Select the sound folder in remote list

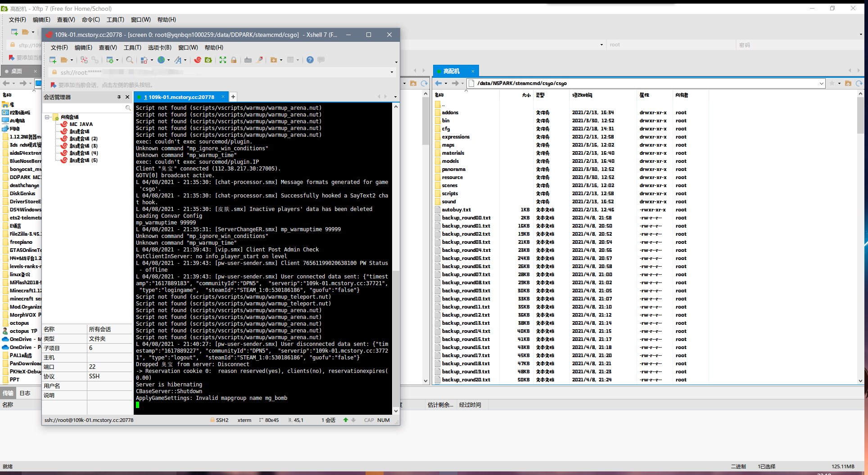(x=449, y=202)
